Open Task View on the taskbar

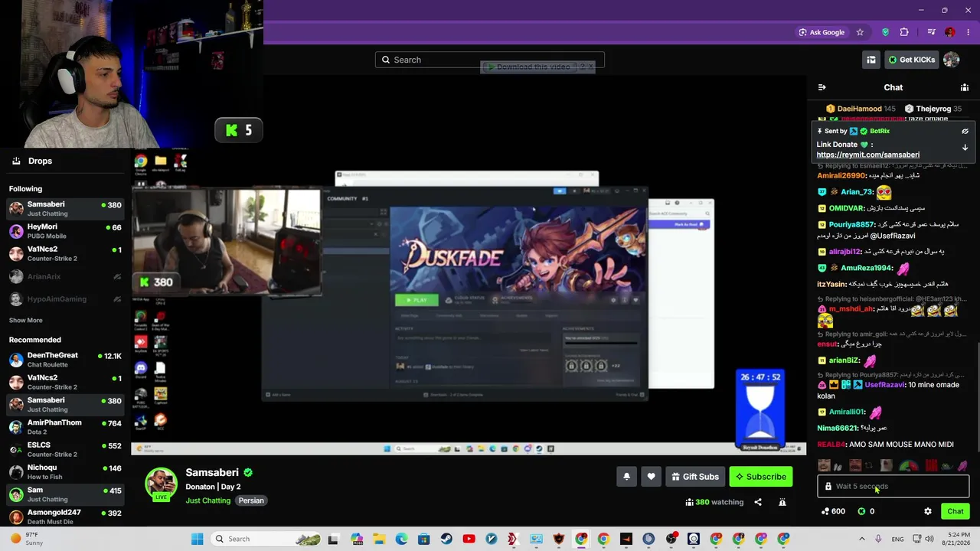(x=333, y=539)
